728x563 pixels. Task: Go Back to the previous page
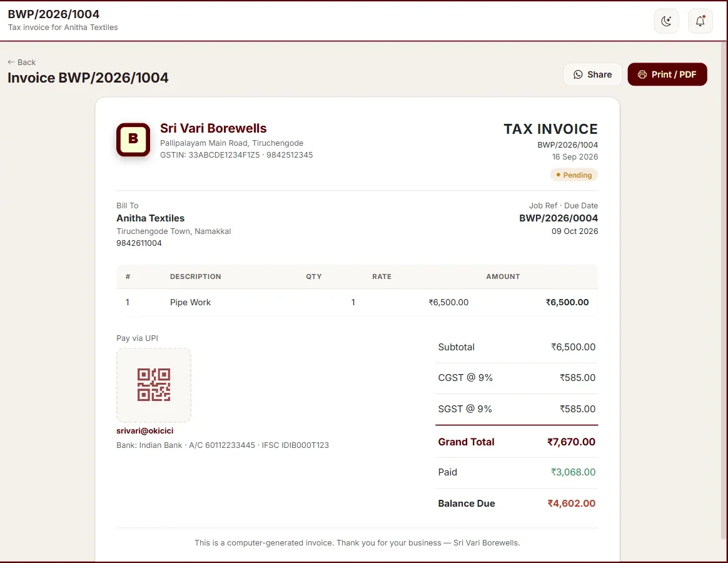click(22, 63)
